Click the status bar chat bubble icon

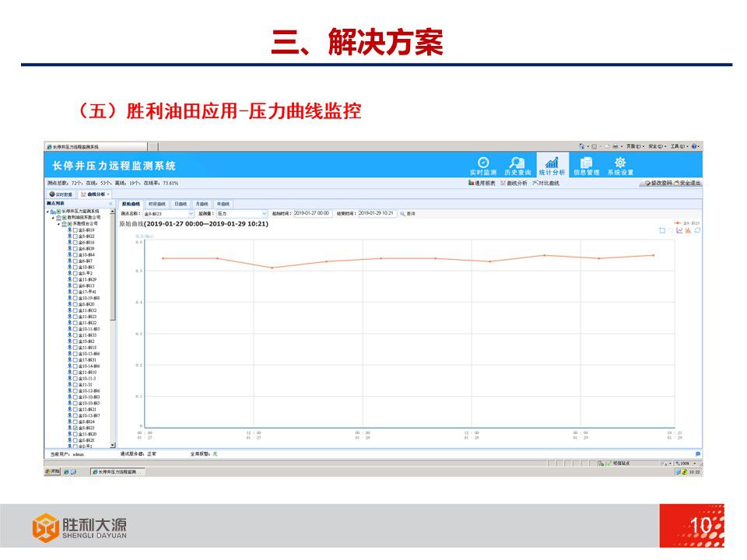pos(698,454)
